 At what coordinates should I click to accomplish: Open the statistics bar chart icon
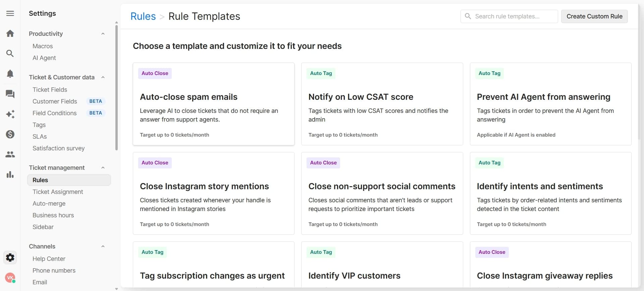pos(10,174)
